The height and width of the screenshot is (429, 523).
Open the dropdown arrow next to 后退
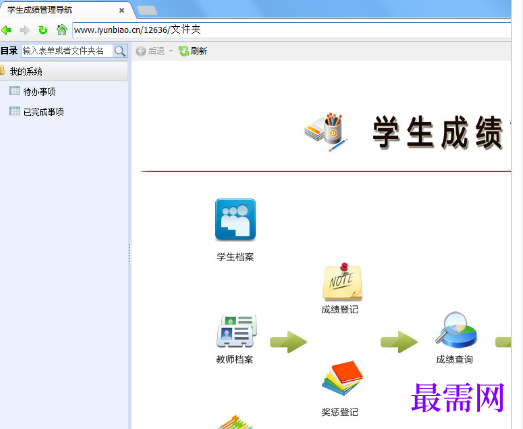[171, 51]
